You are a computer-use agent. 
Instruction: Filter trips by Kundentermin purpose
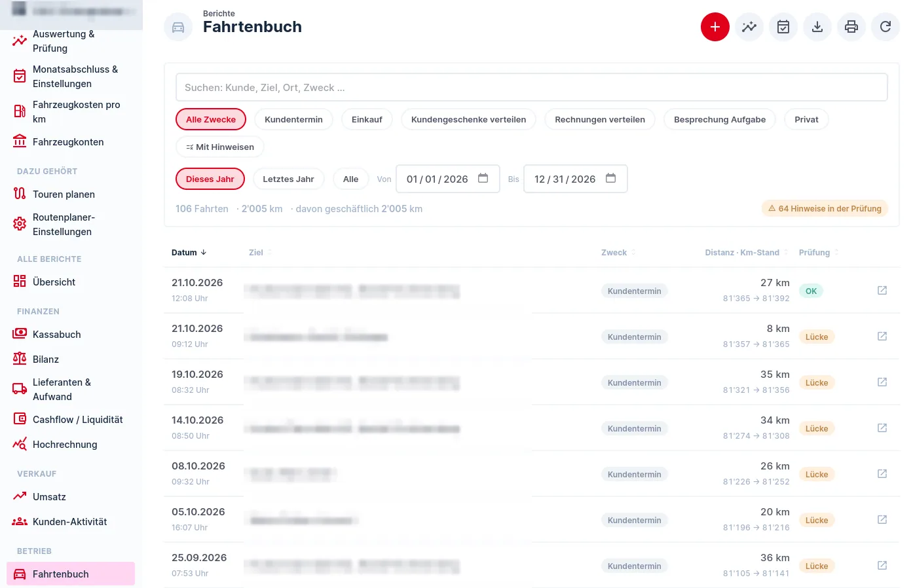293,119
